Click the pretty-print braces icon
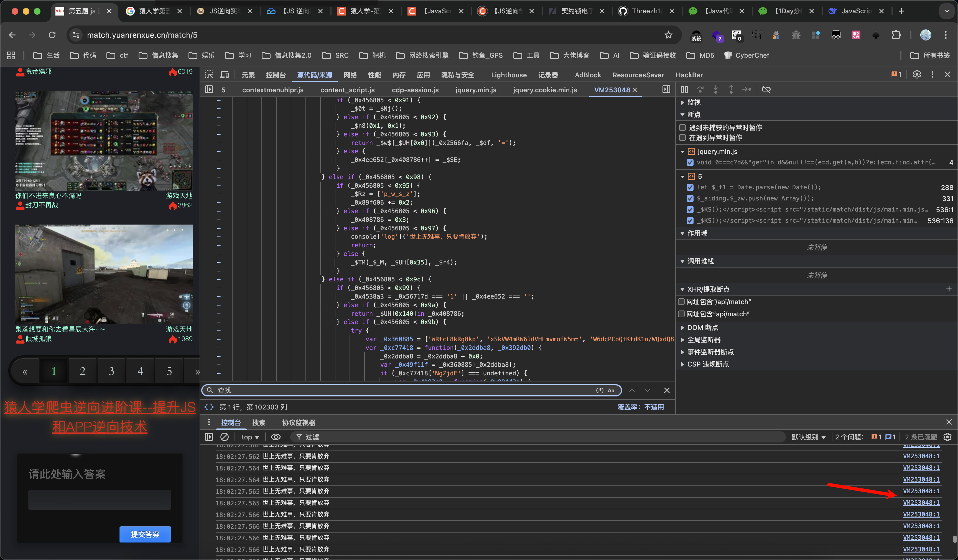The image size is (958, 560). tap(209, 407)
